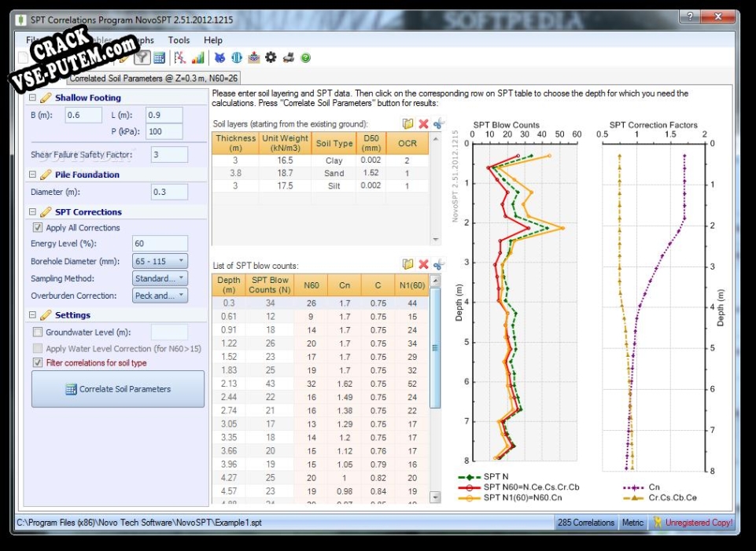Screen dimensions: 756x551
Task: Uncheck Apply All Corrections
Action: pyautogui.click(x=38, y=227)
